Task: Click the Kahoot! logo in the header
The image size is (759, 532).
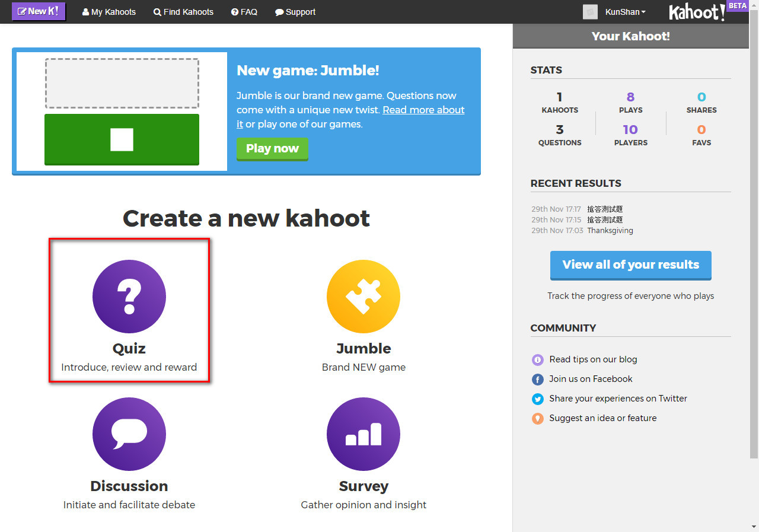Action: point(696,11)
